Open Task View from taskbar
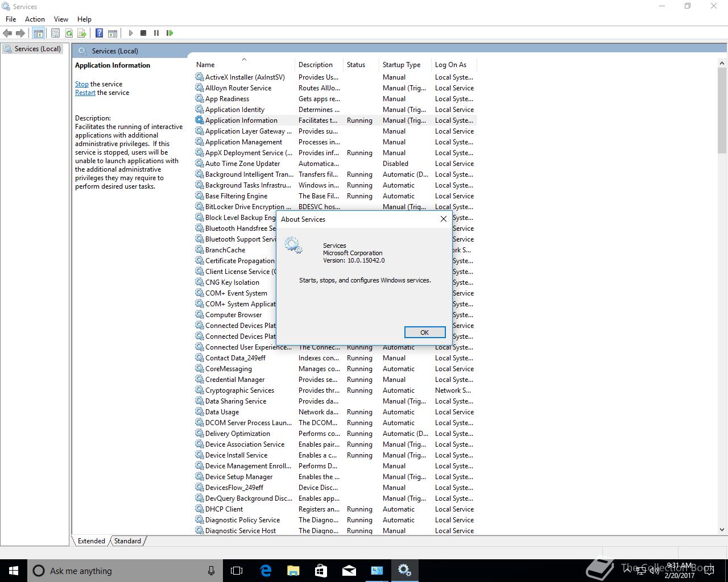Viewport: 728px width, 582px height. (237, 571)
